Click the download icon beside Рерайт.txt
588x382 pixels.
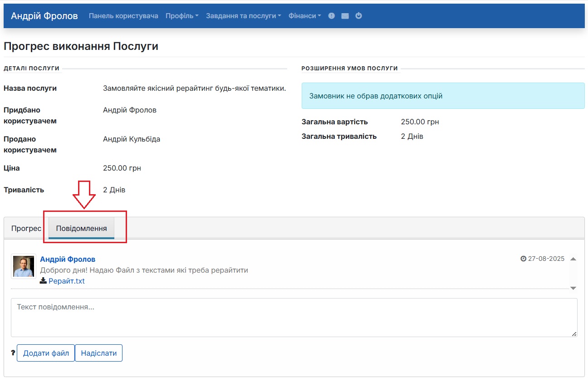[43, 281]
